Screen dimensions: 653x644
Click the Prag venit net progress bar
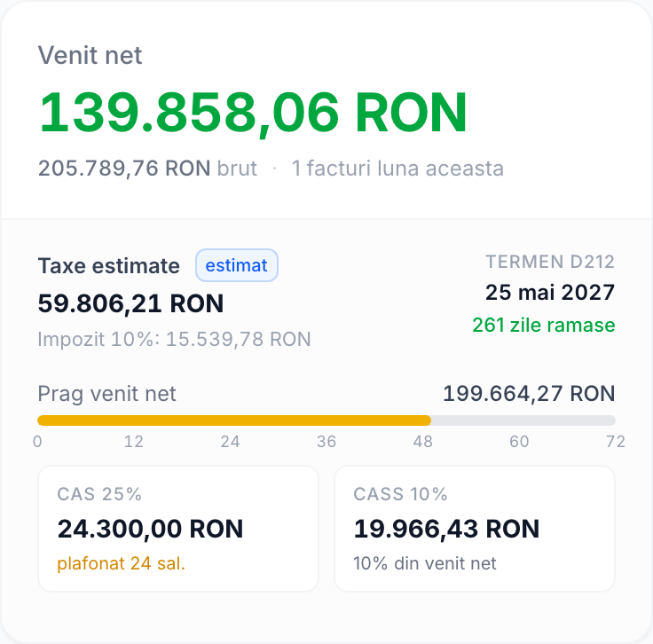tap(326, 420)
